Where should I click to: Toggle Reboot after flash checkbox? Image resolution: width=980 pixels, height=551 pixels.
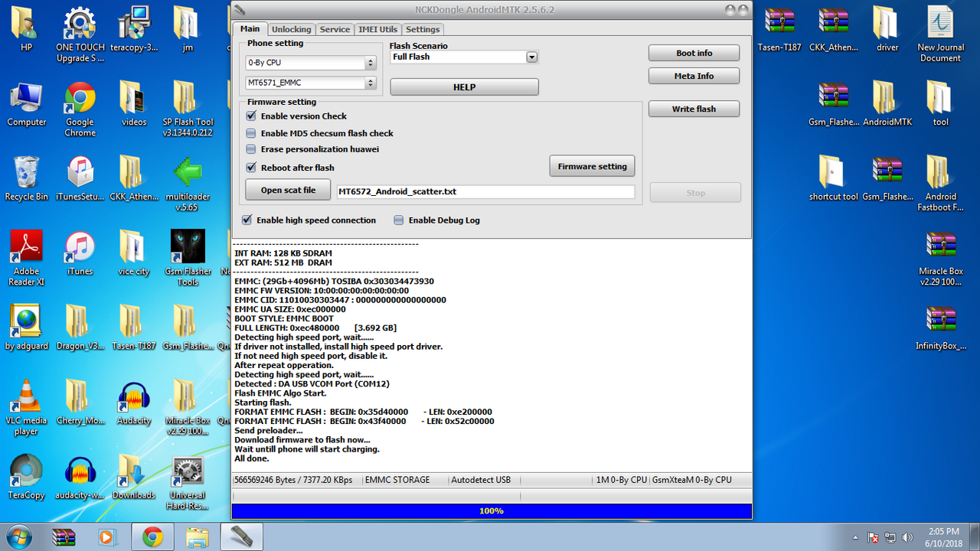tap(251, 168)
